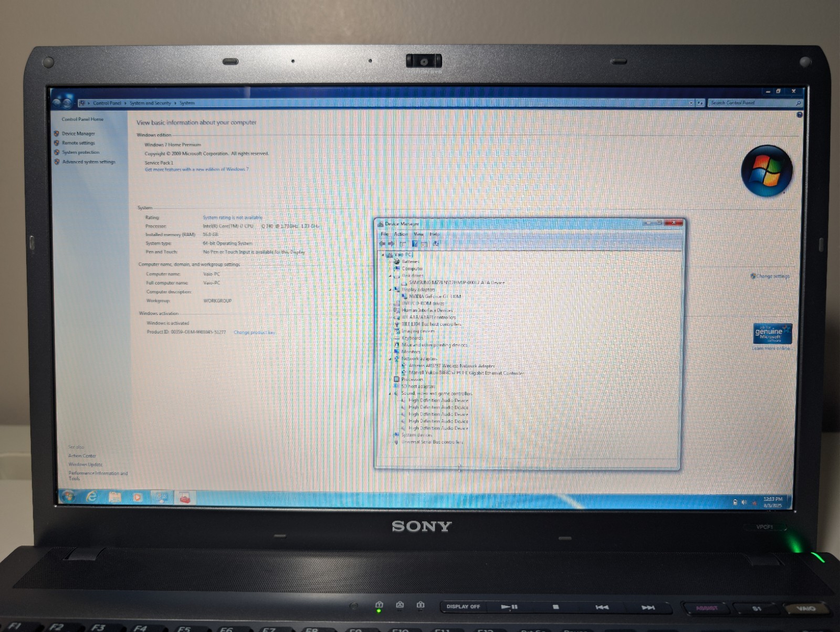
Task: Click the genuine Microsoft software badge
Action: point(772,333)
